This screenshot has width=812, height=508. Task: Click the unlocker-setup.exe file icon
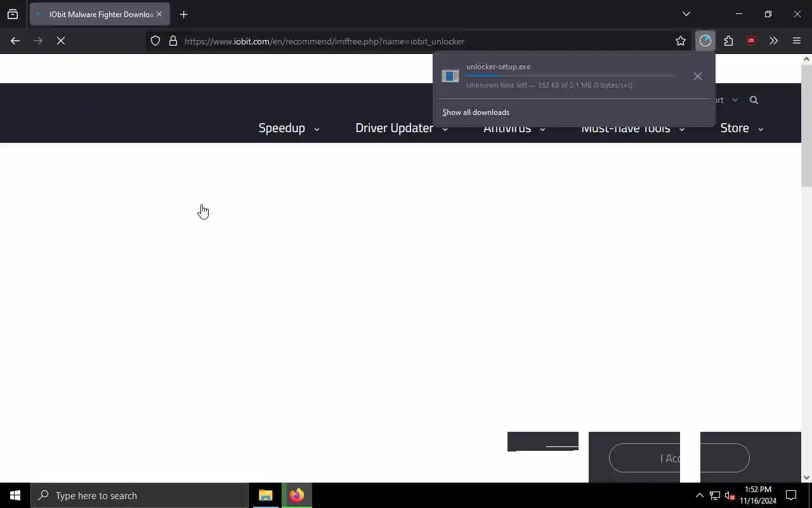pyautogui.click(x=450, y=76)
